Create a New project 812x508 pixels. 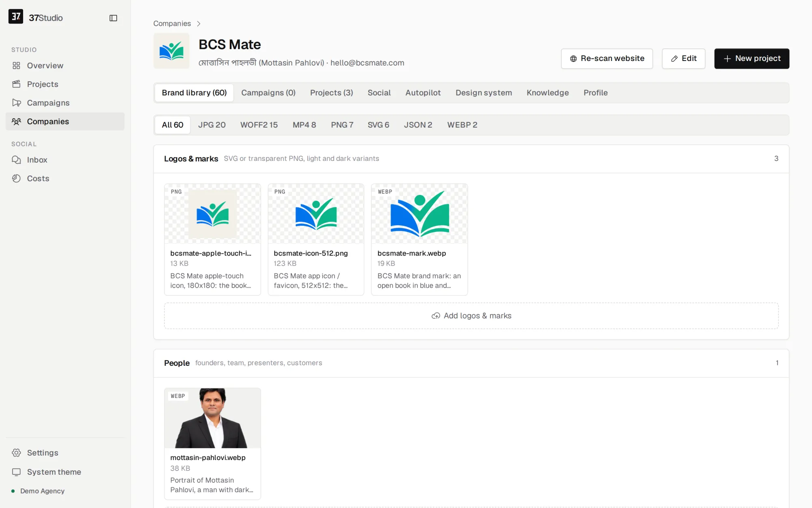click(752, 59)
